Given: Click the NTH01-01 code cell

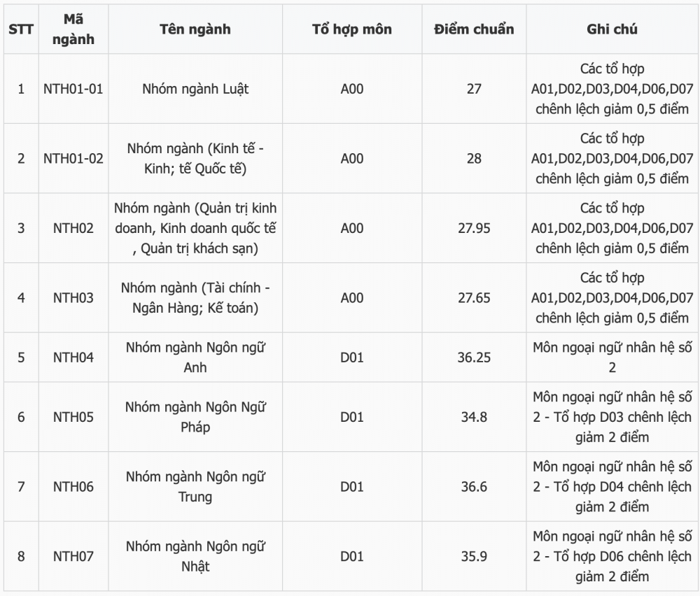Looking at the screenshot, I should (73, 89).
